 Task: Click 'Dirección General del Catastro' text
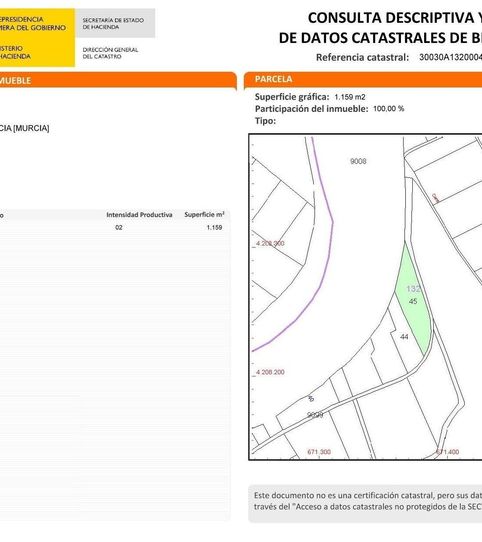[110, 53]
